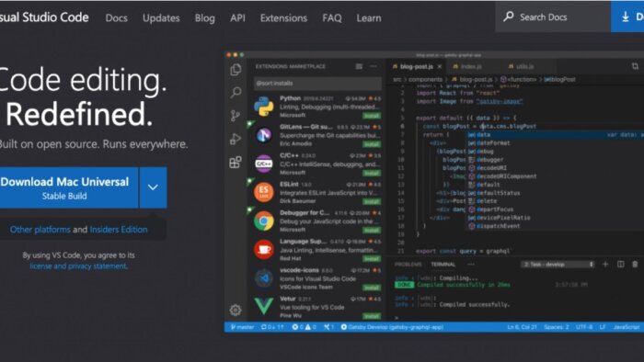Click the split terminal icon
644x362 pixels.
pyautogui.click(x=621, y=265)
